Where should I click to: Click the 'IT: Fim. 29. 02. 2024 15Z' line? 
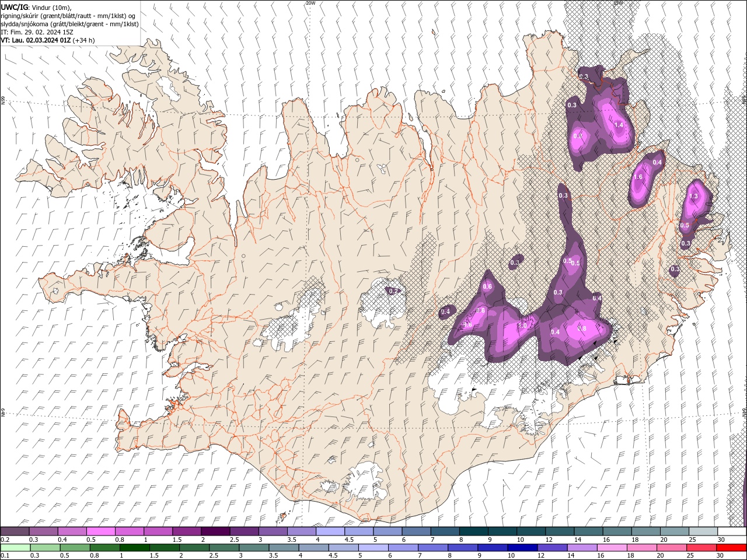pos(37,32)
